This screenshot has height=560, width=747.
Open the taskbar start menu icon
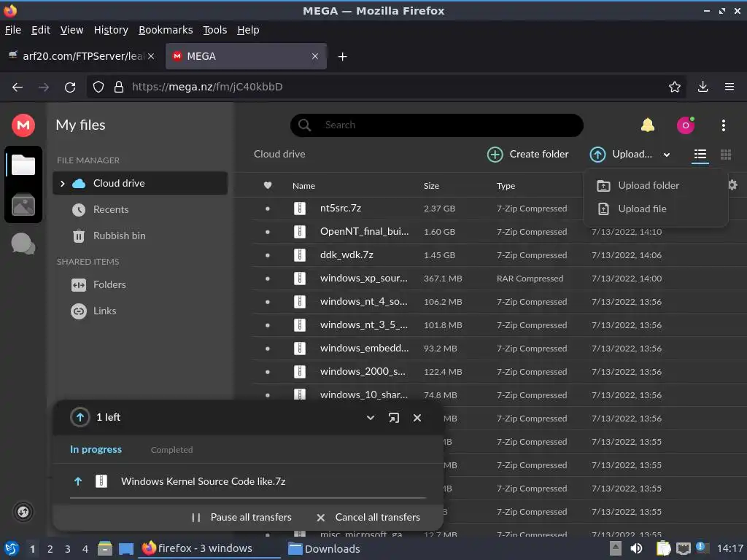click(12, 548)
